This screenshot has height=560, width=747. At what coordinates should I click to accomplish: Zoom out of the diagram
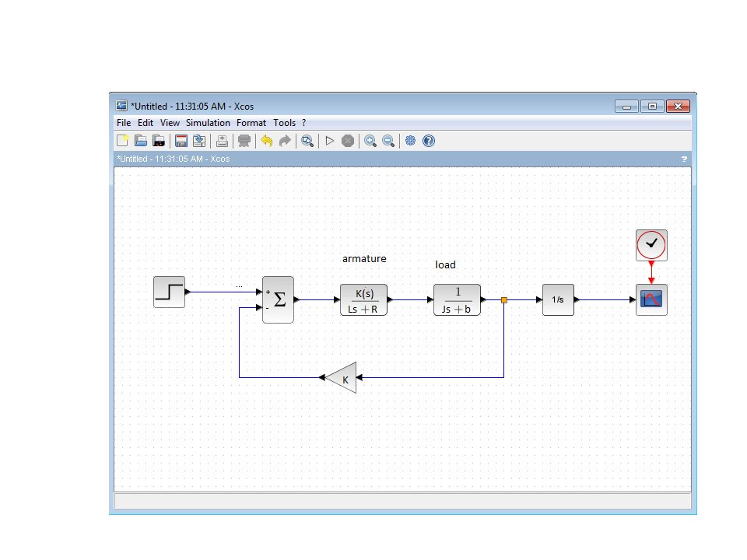[388, 141]
